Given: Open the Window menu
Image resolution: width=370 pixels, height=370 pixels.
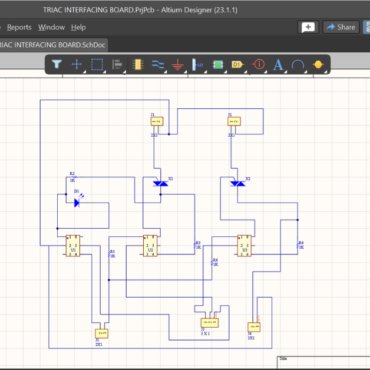Looking at the screenshot, I should (x=51, y=27).
